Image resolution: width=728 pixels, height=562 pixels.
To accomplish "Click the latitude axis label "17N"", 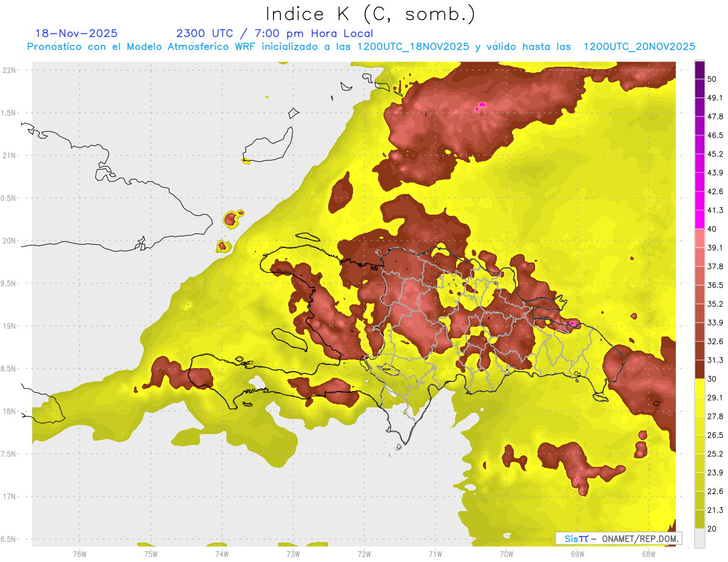I will [10, 497].
